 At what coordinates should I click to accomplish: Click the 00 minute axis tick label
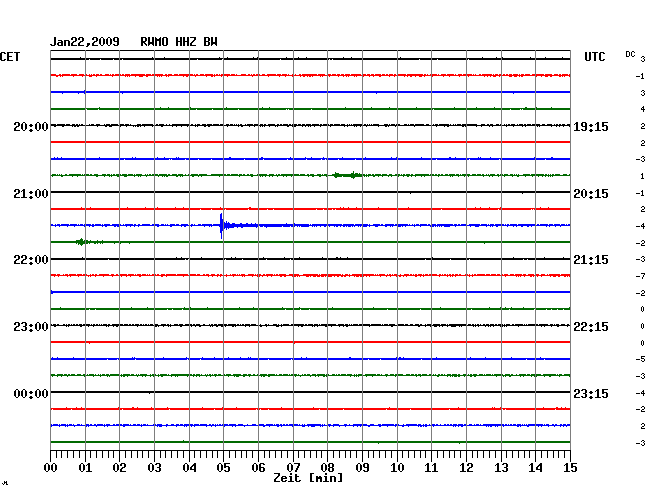tap(51, 467)
